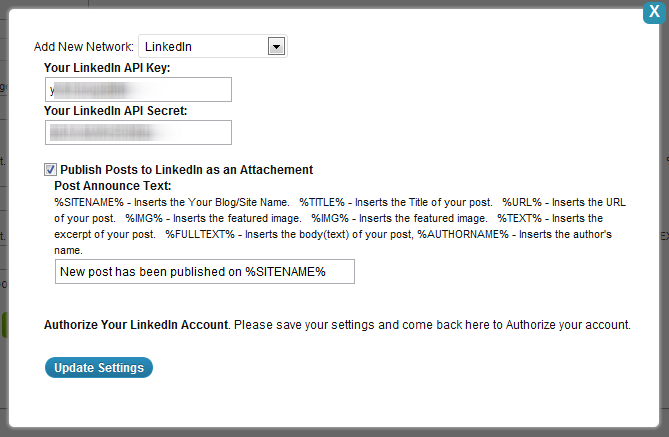Click the Your LinkedIn API Secret label
This screenshot has width=669, height=437.
(116, 111)
